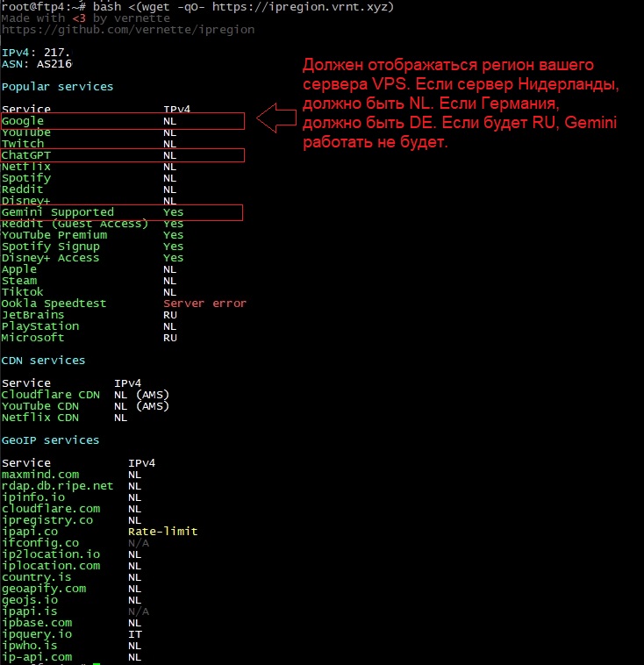Select the ipregistry.co entry

coord(47,520)
